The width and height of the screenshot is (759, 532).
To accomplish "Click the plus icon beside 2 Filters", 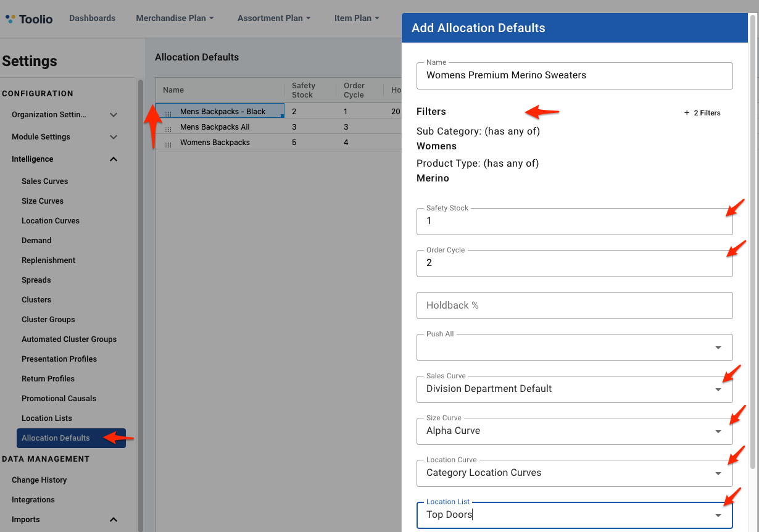I will tap(686, 113).
